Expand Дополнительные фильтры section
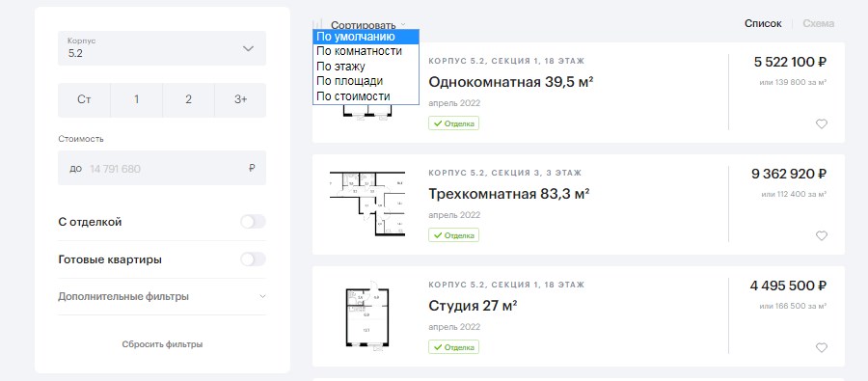Viewport: 868px width, 381px height. (162, 297)
